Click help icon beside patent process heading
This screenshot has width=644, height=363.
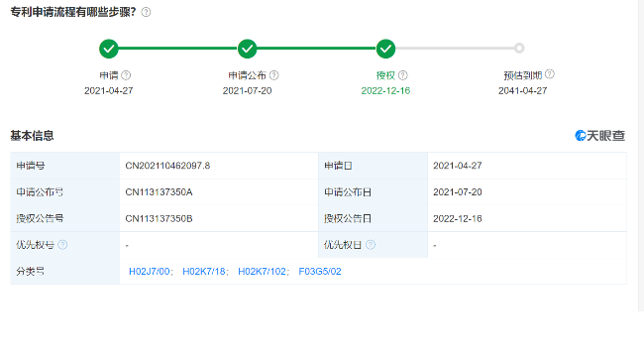coord(146,12)
